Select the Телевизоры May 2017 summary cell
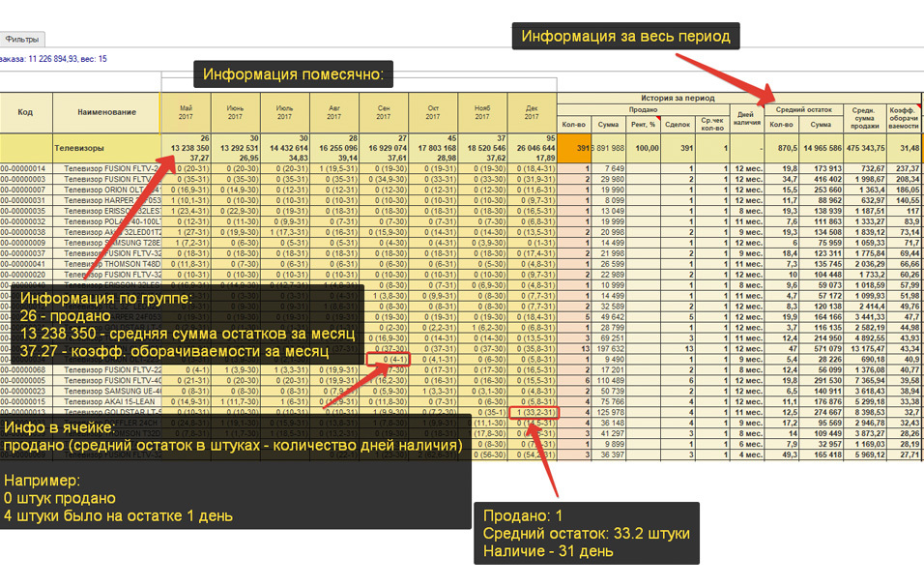 pyautogui.click(x=187, y=148)
